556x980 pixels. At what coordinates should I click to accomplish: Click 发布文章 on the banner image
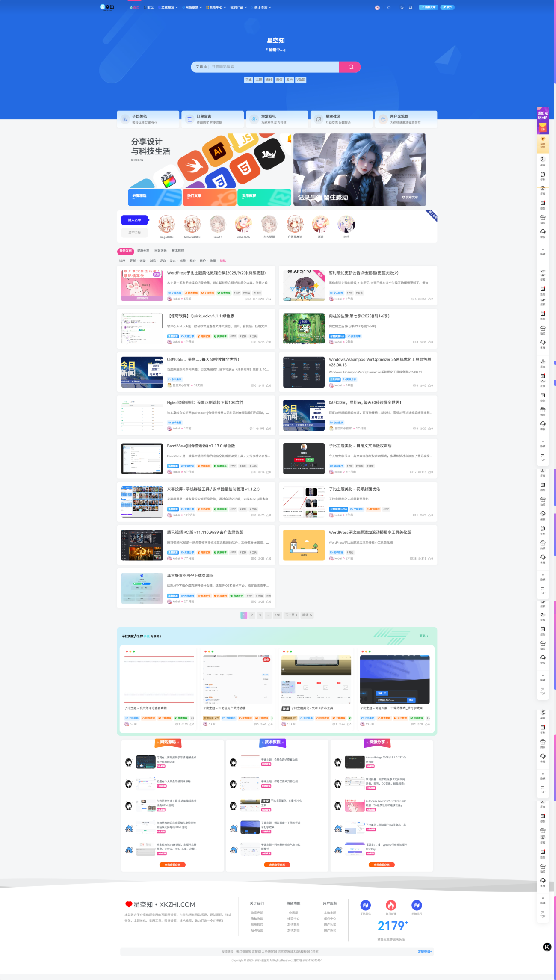click(410, 197)
